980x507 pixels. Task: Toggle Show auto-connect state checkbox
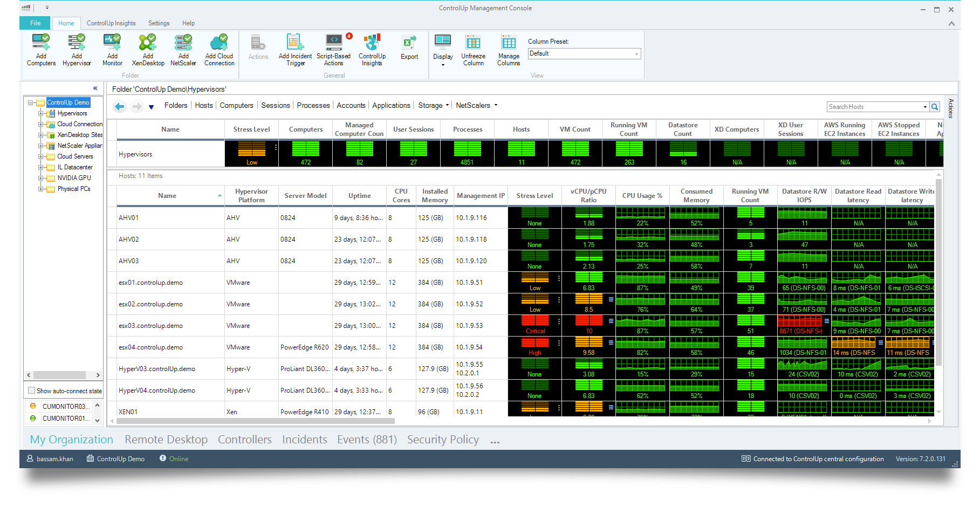pyautogui.click(x=31, y=390)
